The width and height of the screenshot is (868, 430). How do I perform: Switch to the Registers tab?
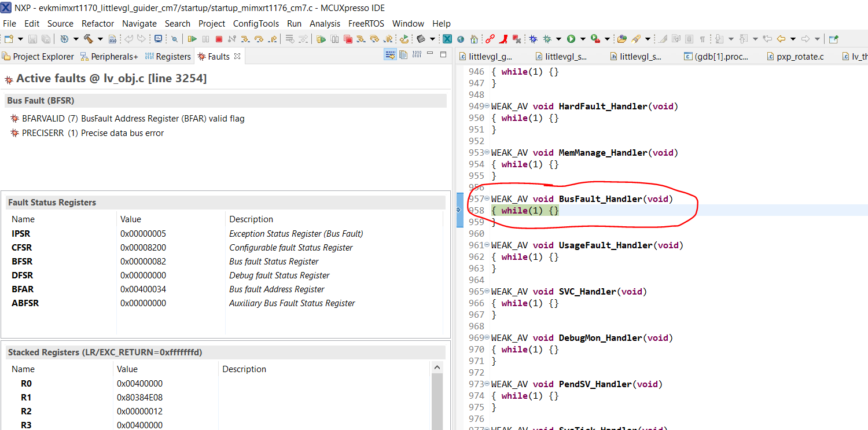click(167, 56)
